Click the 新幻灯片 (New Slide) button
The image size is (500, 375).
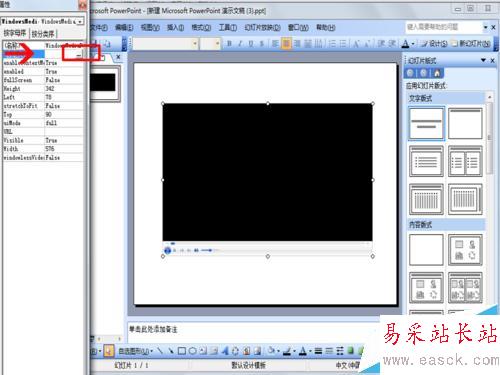coord(471,44)
